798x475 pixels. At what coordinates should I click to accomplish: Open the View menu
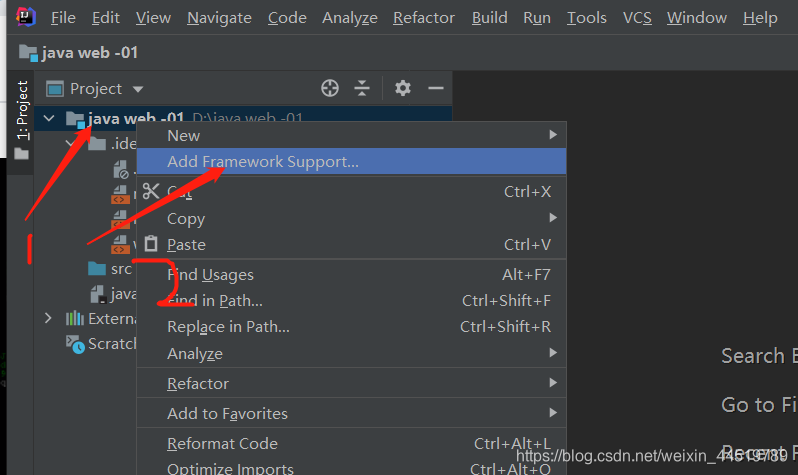(153, 18)
